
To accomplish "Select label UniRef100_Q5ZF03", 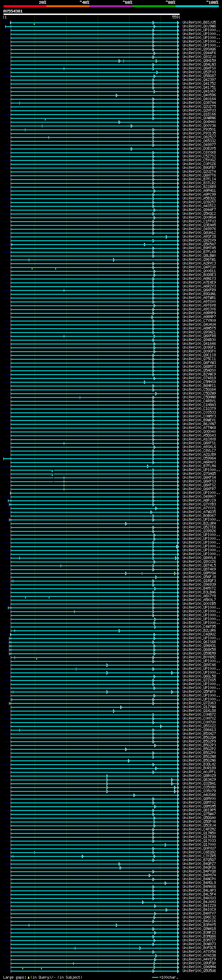I will click(x=199, y=72).
